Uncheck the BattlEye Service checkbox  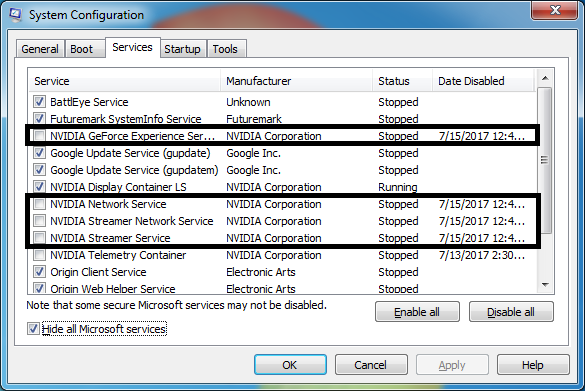(x=39, y=101)
